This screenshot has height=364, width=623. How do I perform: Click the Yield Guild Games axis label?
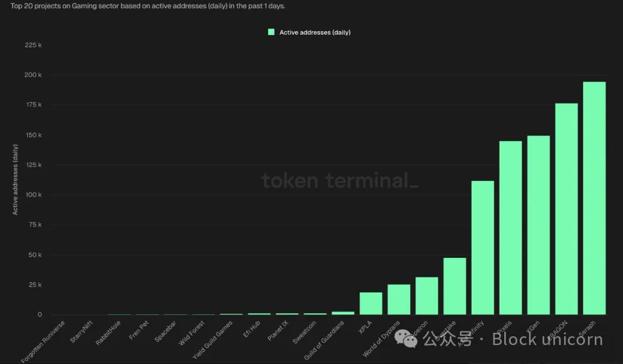[x=213, y=340]
